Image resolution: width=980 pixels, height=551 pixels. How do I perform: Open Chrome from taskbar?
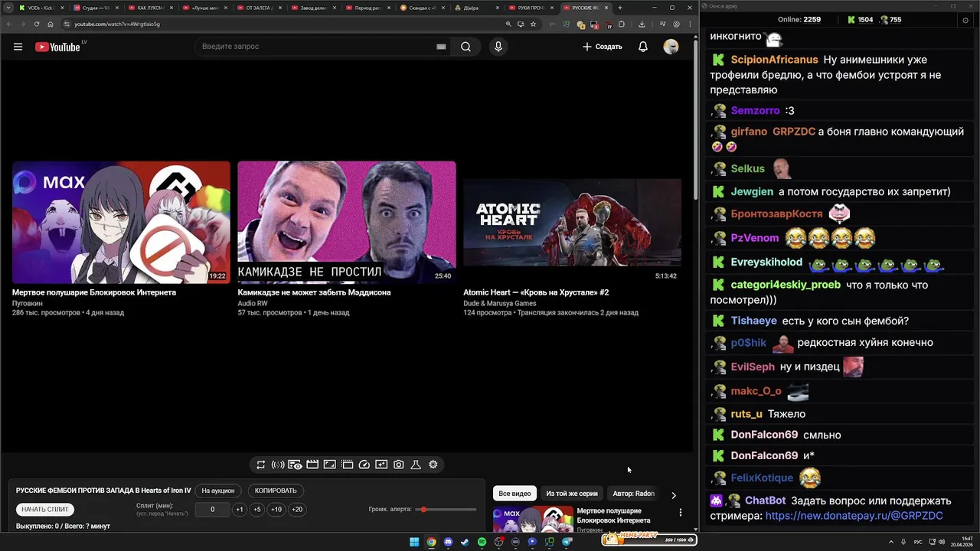click(x=431, y=542)
